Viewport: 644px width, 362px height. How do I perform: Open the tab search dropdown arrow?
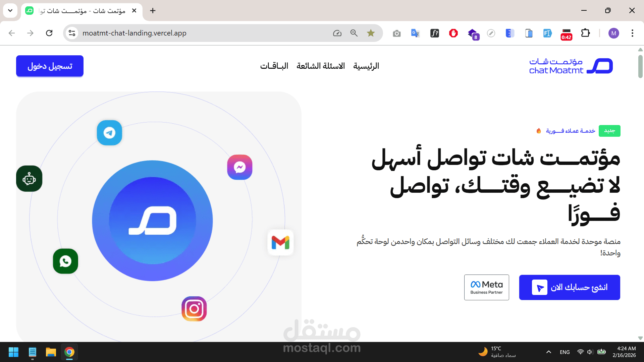[10, 10]
